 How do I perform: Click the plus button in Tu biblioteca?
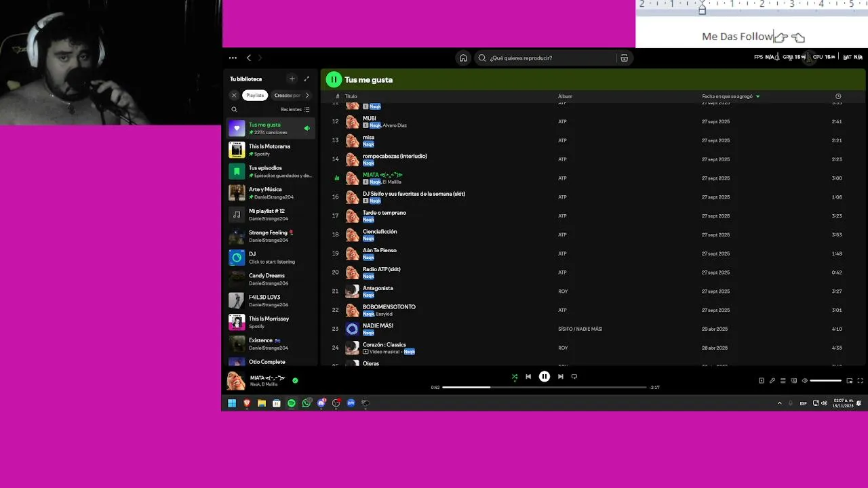[x=292, y=79]
